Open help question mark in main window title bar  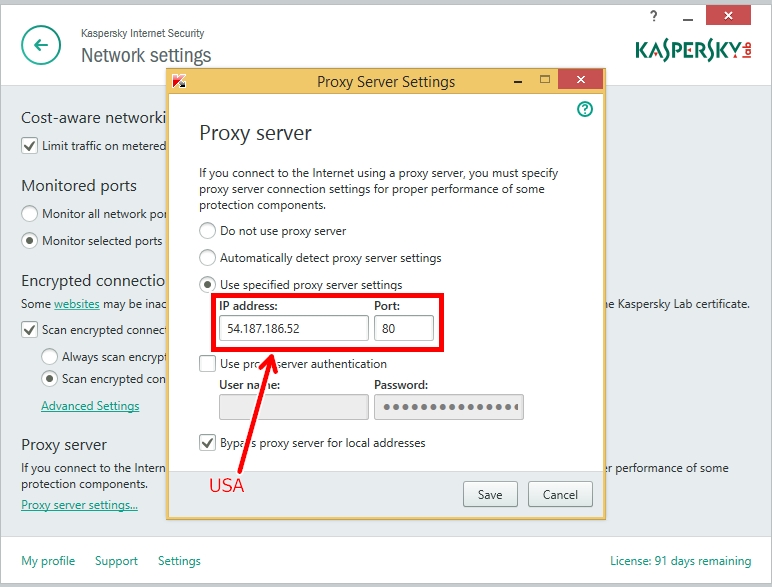[x=653, y=16]
